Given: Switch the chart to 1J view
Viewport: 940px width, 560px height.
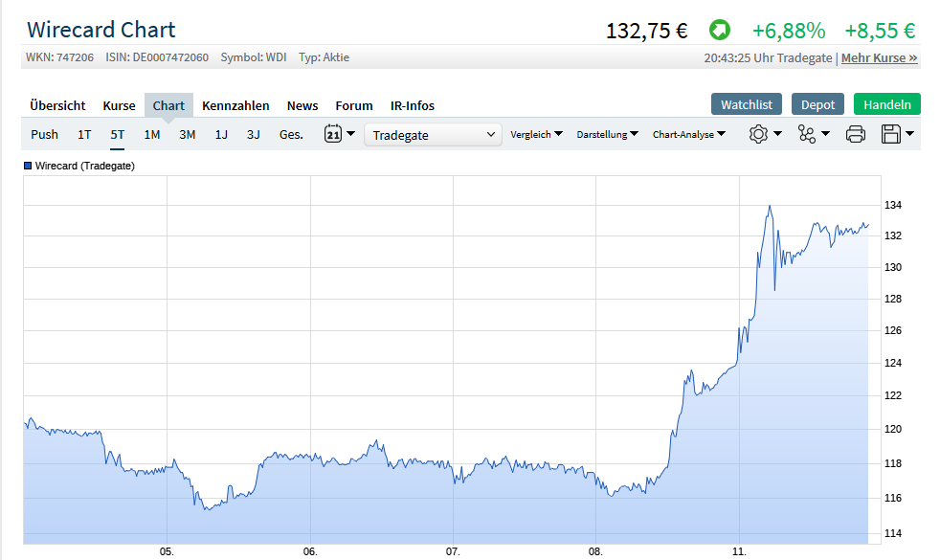Looking at the screenshot, I should pos(221,135).
